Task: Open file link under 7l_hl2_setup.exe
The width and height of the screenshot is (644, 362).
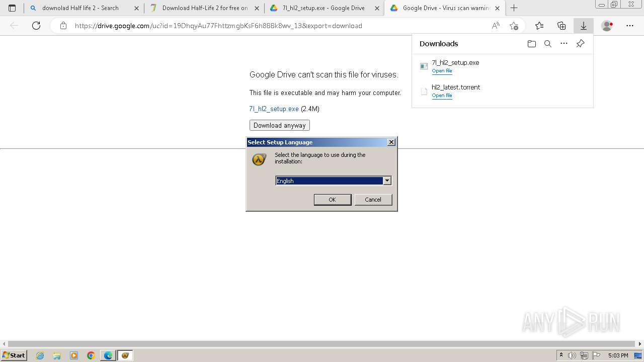Action: tap(442, 71)
